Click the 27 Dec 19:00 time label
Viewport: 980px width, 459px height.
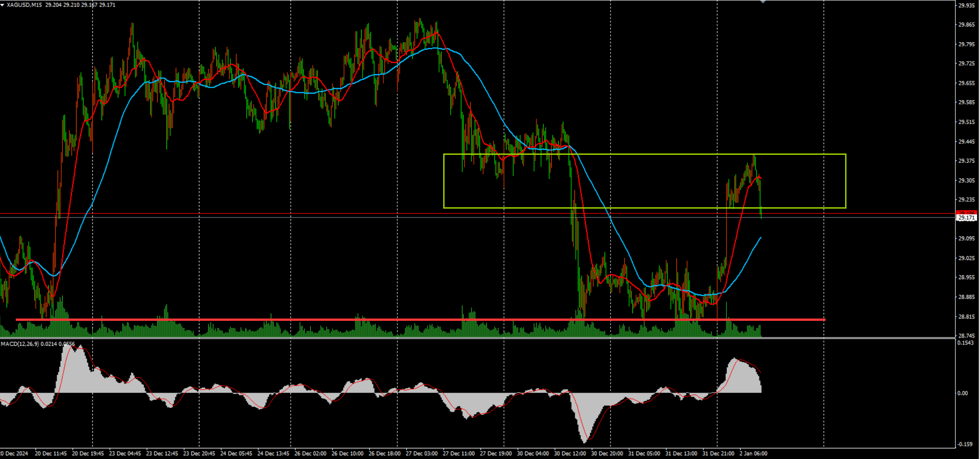(496, 453)
